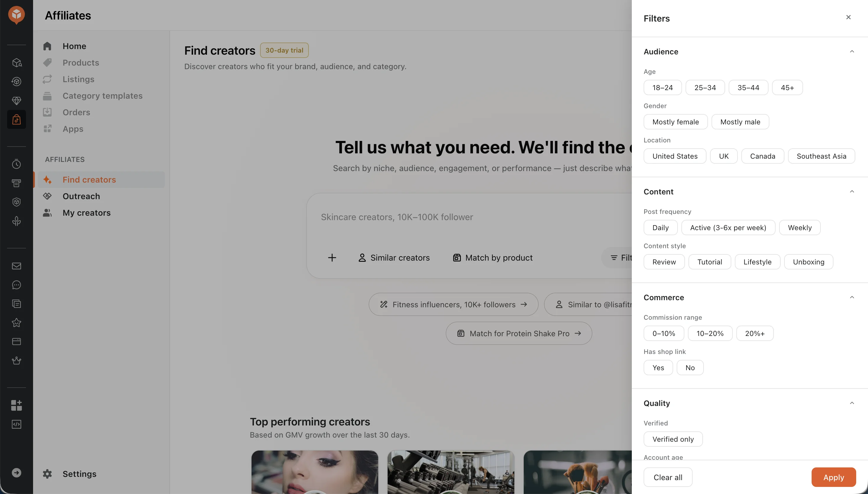Enable the Verified only filter
Viewport: 868px width, 494px height.
pos(673,439)
